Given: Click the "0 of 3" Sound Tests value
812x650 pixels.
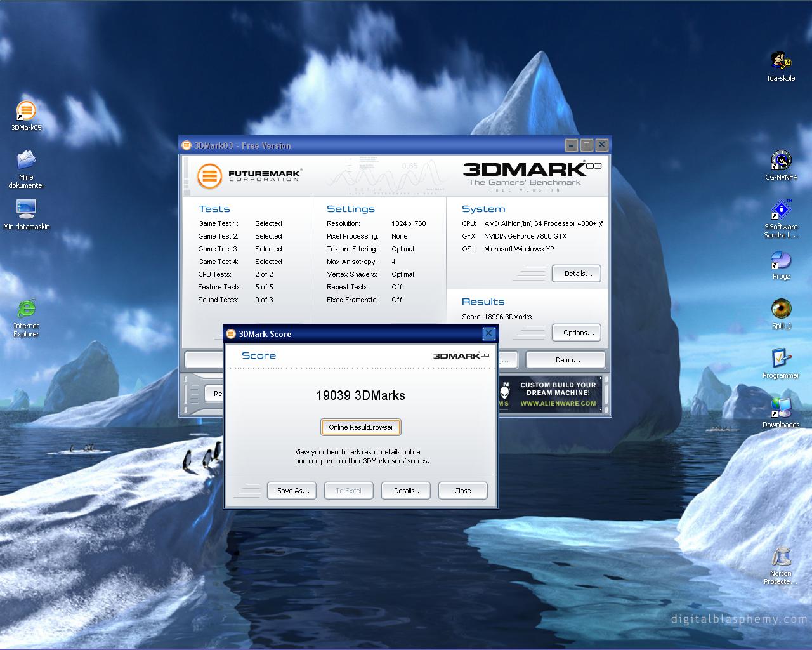Looking at the screenshot, I should pyautogui.click(x=264, y=300).
